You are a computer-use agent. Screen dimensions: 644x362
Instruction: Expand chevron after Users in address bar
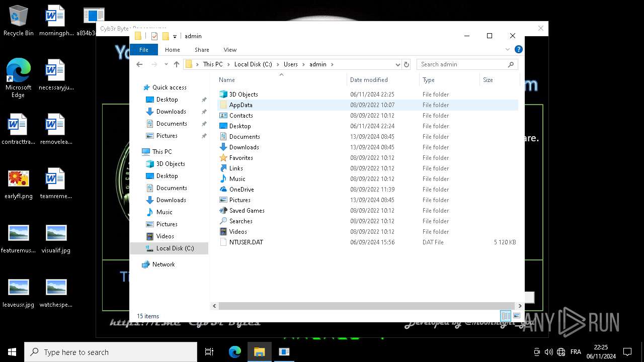point(303,64)
